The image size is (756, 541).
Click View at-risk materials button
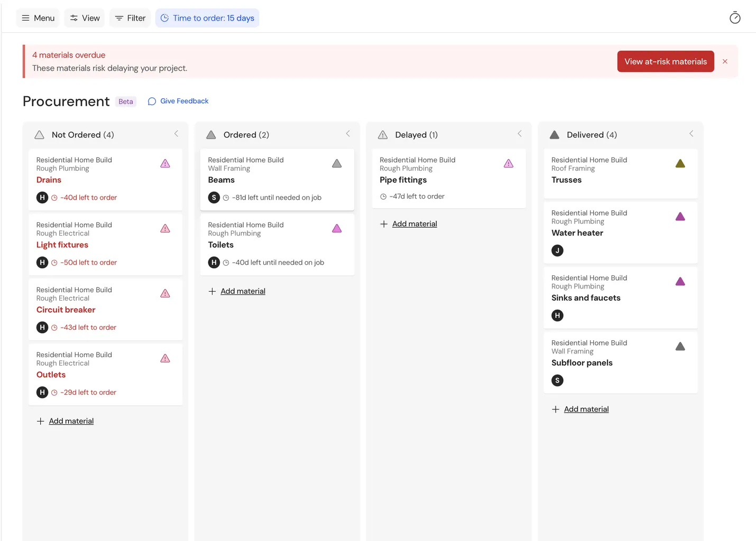pos(666,61)
